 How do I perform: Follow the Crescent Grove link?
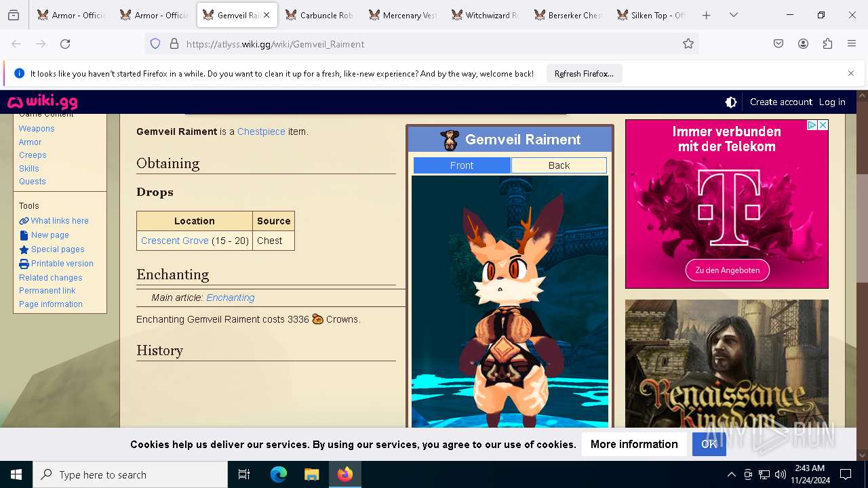click(x=175, y=241)
